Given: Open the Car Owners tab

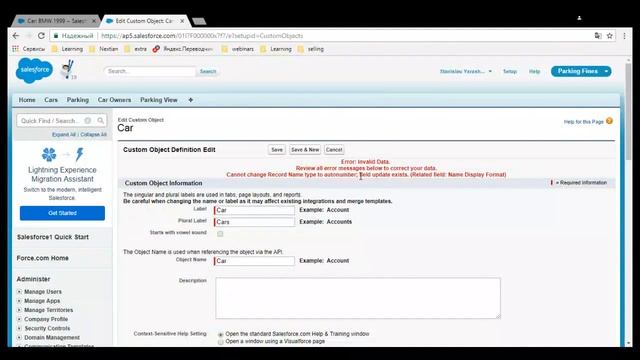Looking at the screenshot, I should [x=114, y=100].
